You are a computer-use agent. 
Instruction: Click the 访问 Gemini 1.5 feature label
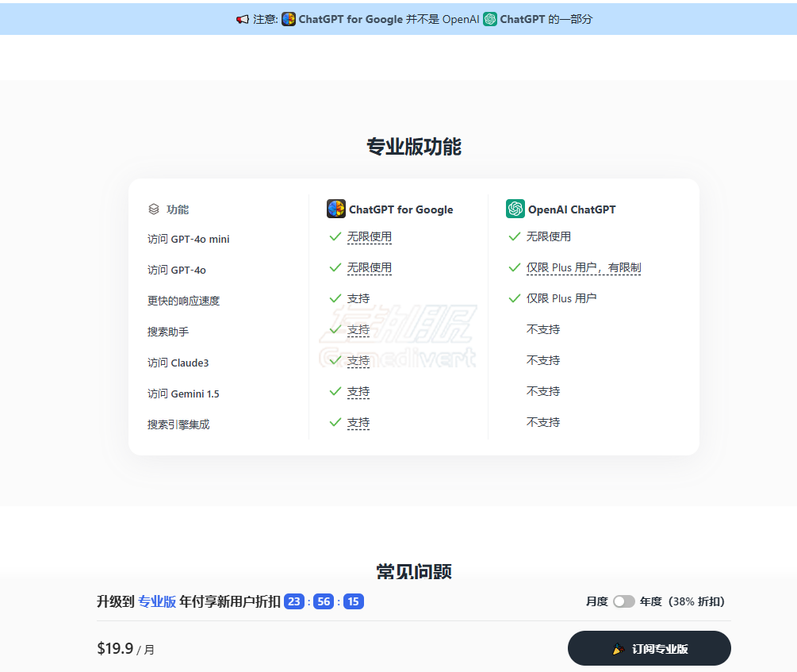(x=183, y=394)
